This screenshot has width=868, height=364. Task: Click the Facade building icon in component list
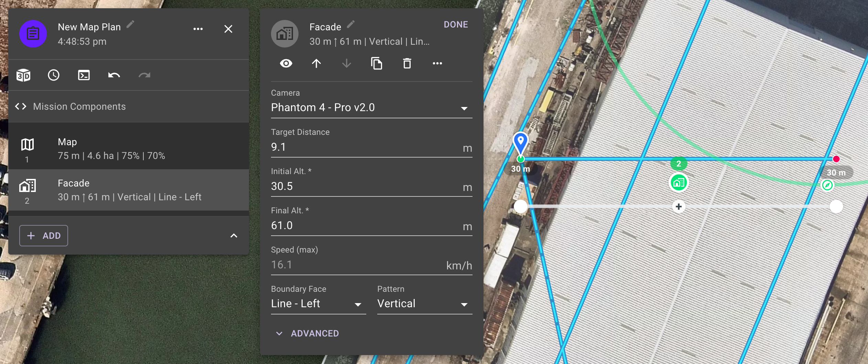click(28, 185)
